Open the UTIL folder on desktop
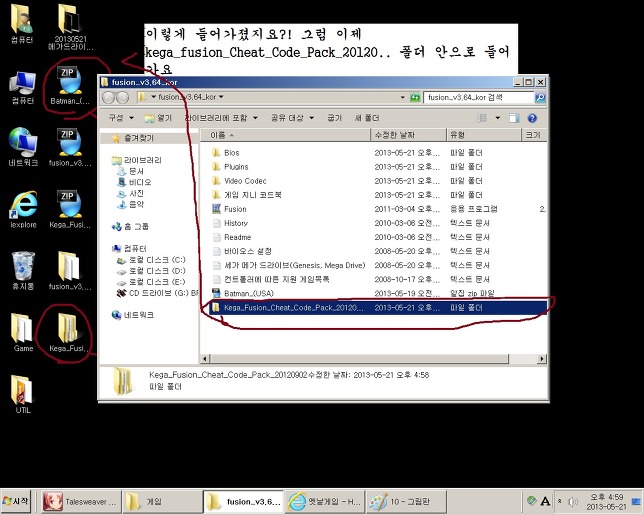 pos(23,393)
